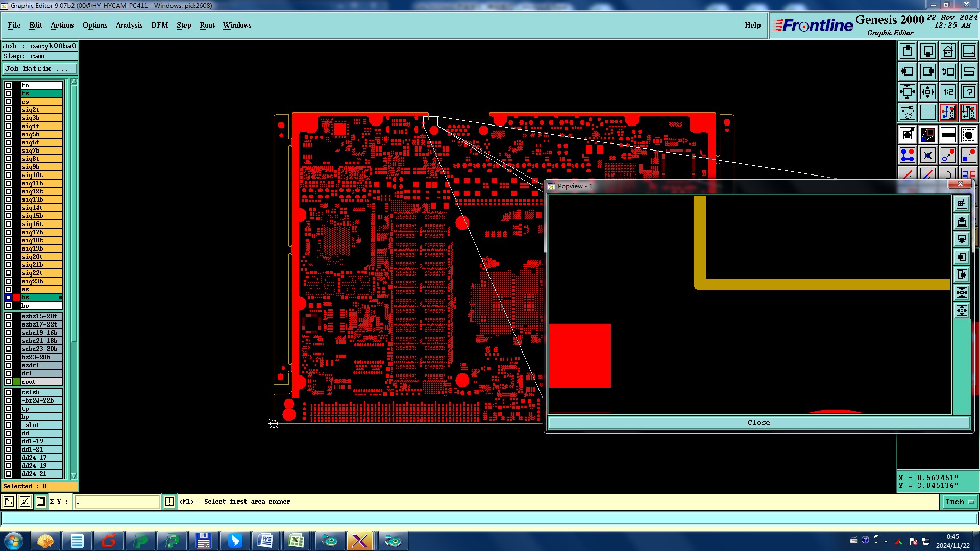The image size is (980, 551).
Task: Click the Home view house icon
Action: [x=948, y=51]
